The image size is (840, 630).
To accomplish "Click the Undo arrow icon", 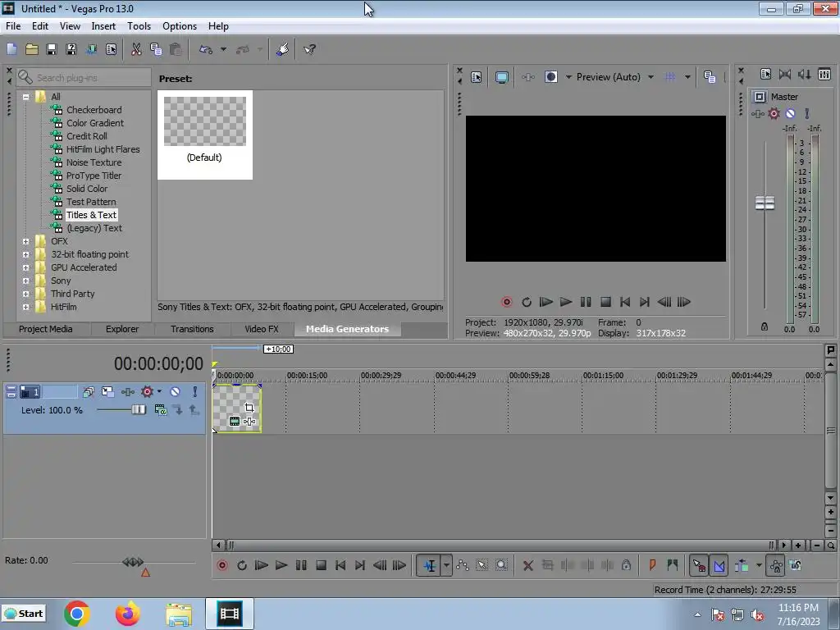I will 206,49.
